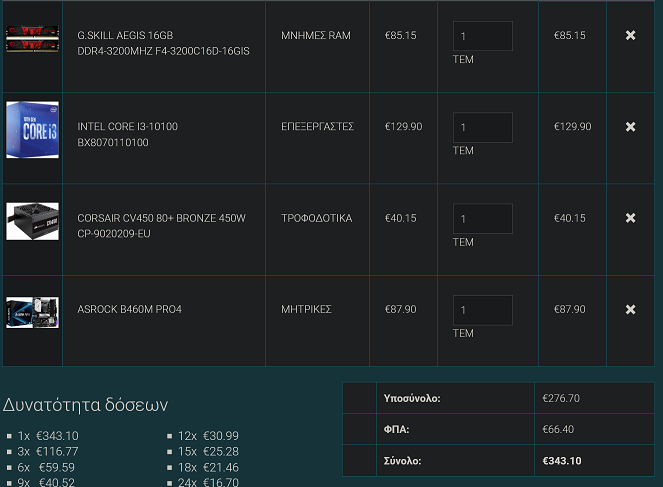Click the ΜΗΤΡΙΚΕΣ category text
The width and height of the screenshot is (663, 487).
pyautogui.click(x=306, y=309)
